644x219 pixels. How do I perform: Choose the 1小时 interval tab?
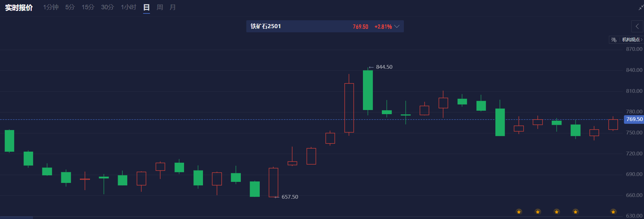128,7
